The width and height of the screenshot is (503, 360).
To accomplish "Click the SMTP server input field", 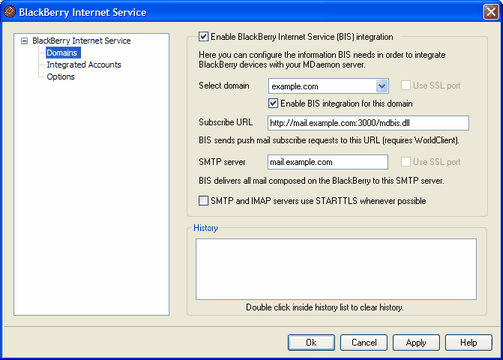I will coord(328,162).
